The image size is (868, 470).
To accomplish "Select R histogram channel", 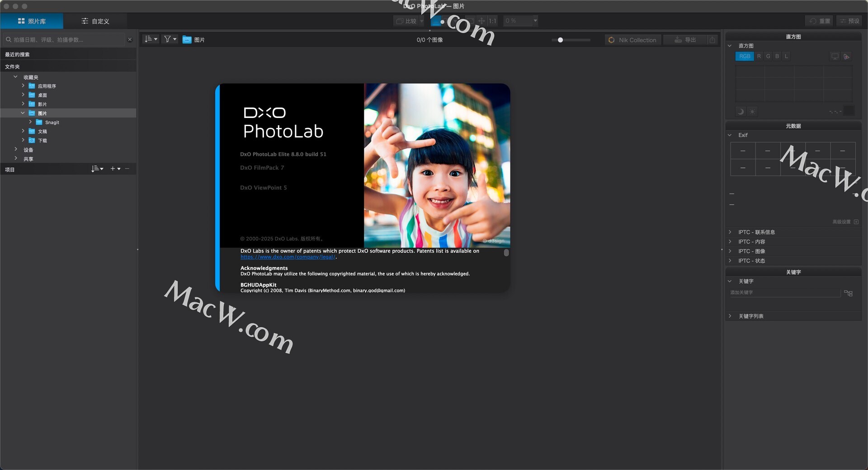I will click(759, 56).
